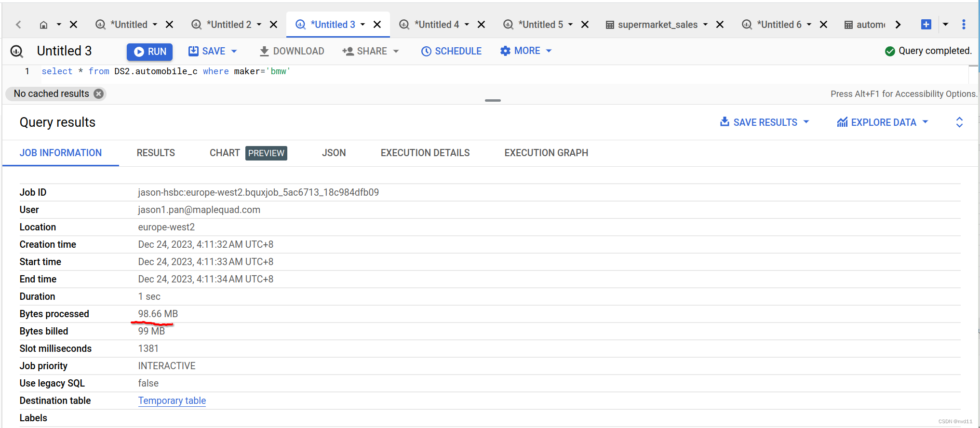Open the new tab options dropdown arrow
This screenshot has height=428, width=980.
click(945, 25)
